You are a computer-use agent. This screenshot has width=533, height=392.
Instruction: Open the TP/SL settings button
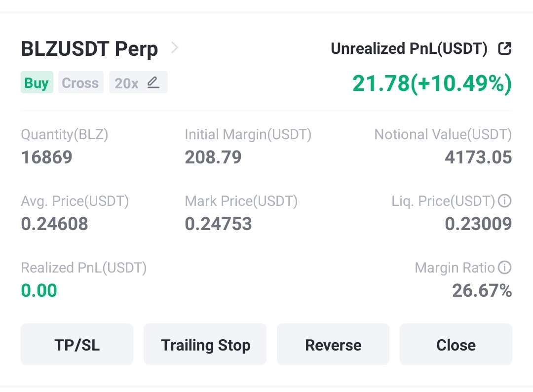click(77, 345)
